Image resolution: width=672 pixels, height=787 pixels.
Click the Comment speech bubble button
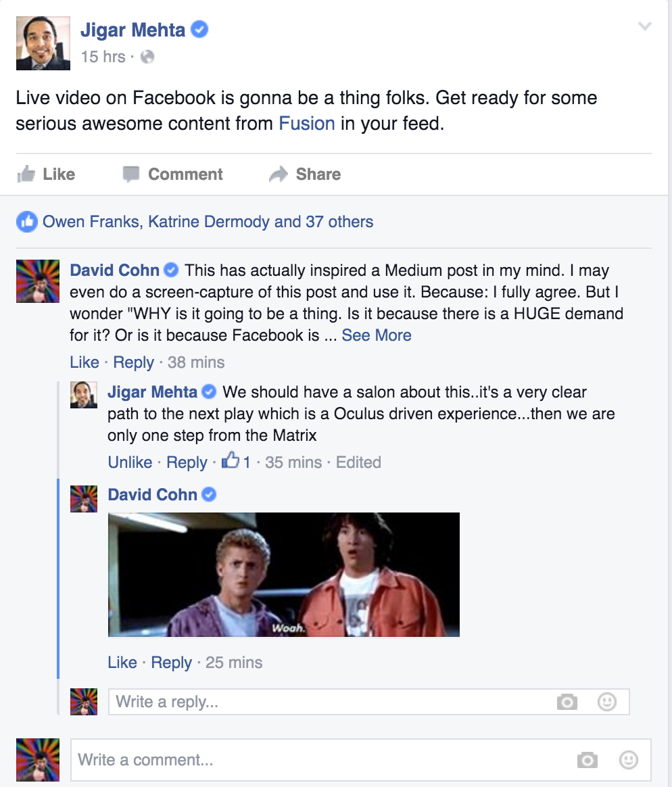click(173, 174)
